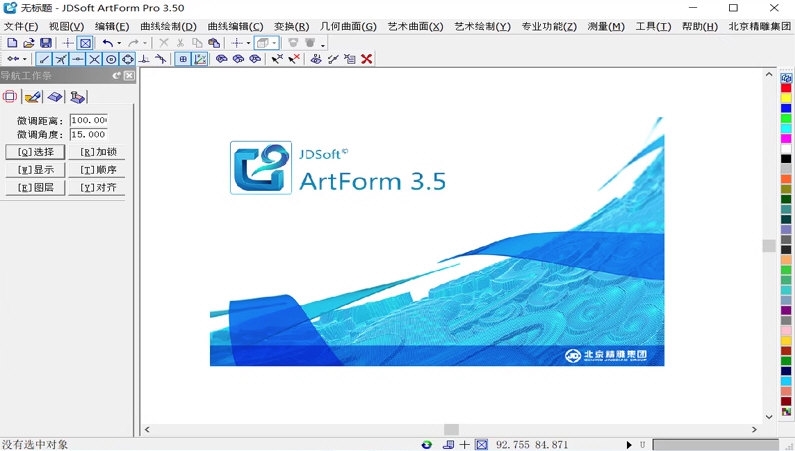Click the vertical scrollbar down arrow
Screen dimensions: 795x451
click(769, 417)
